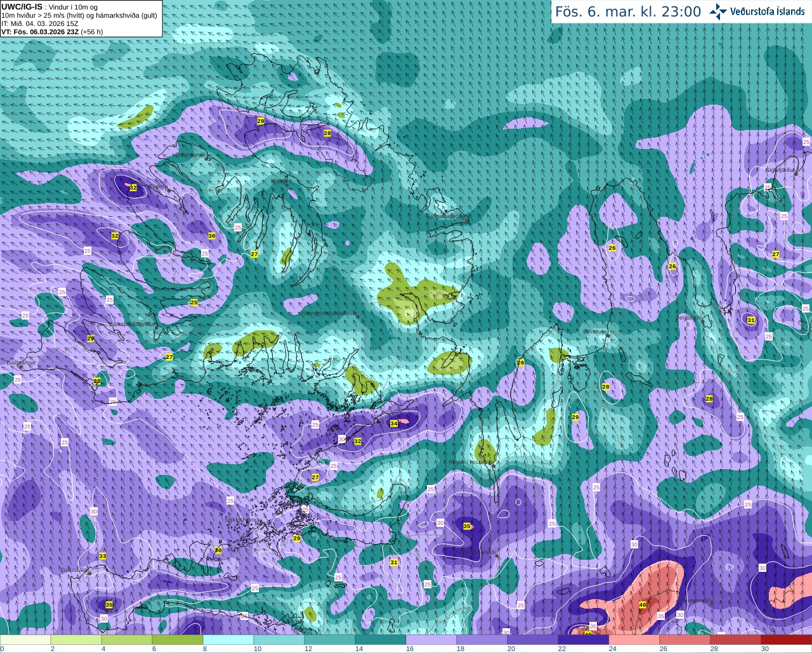Select the red 28–30 legend swatch
The height and width of the screenshot is (653, 812).
coord(736,640)
